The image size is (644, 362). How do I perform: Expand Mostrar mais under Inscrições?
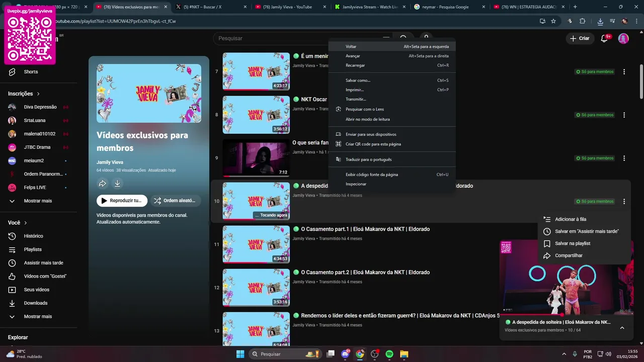[38, 201]
